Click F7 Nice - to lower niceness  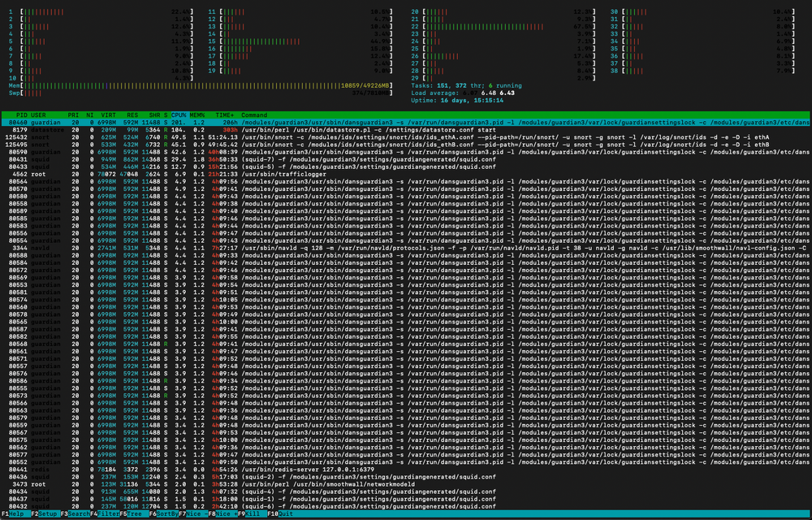[x=193, y=513]
